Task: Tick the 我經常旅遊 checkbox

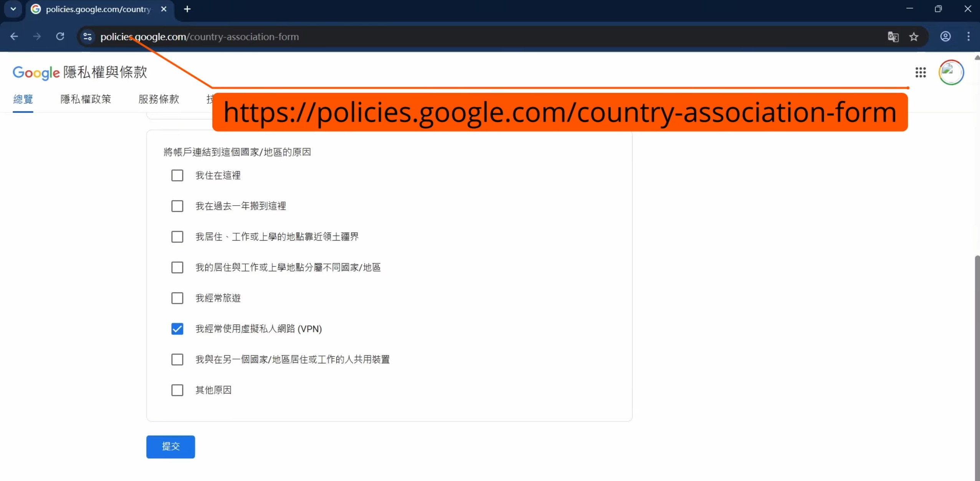Action: (x=177, y=298)
